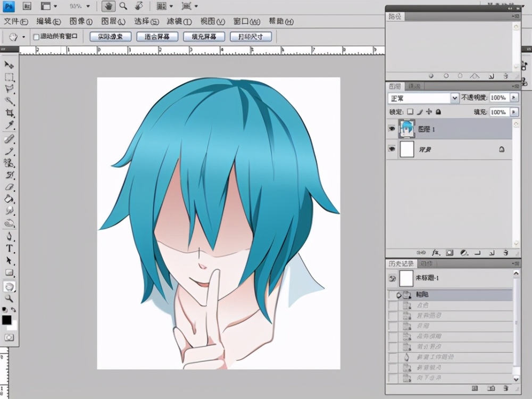The width and height of the screenshot is (532, 399).
Task: Enable the scroll all windows checkbox
Action: point(36,37)
